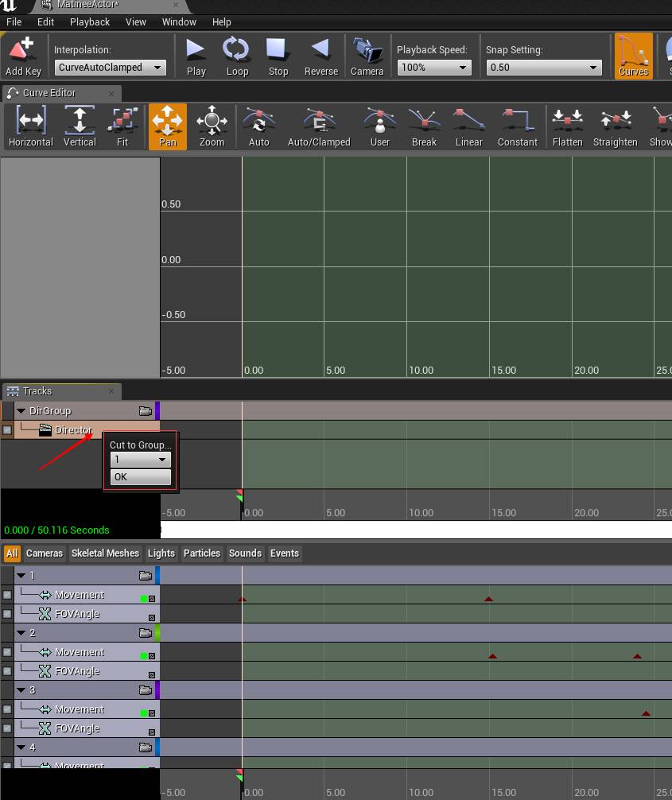Toggle group 1 Movement track checkbox
This screenshot has height=800, width=672.
pyautogui.click(x=7, y=594)
